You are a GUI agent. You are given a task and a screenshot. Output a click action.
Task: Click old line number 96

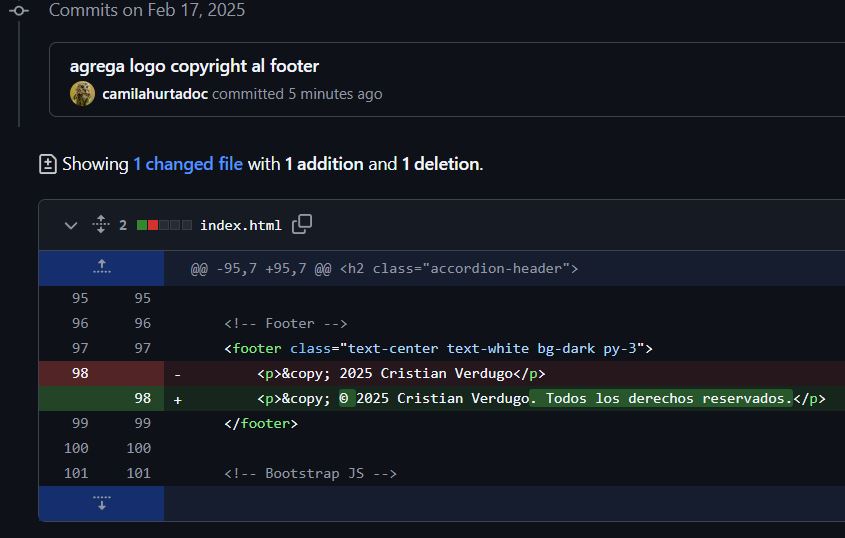[x=80, y=323]
